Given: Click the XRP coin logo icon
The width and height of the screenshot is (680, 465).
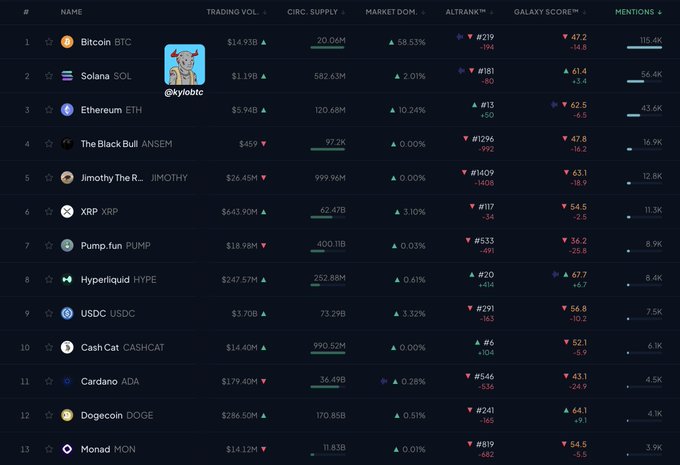Looking at the screenshot, I should (x=67, y=212).
